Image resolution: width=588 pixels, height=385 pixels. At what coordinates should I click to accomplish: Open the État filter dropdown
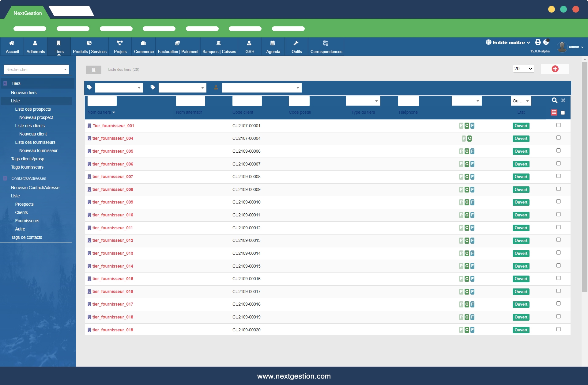(521, 101)
